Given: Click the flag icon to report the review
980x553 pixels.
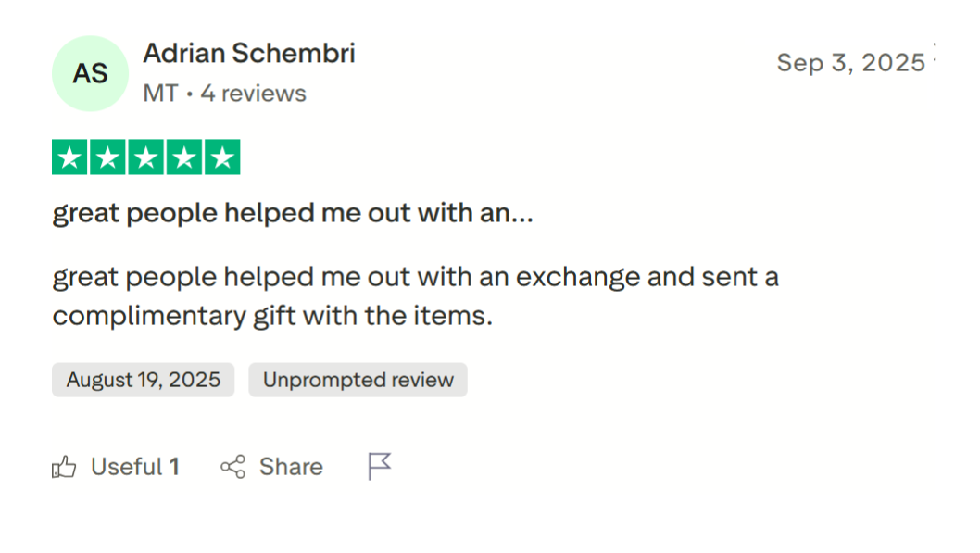Looking at the screenshot, I should (x=379, y=466).
